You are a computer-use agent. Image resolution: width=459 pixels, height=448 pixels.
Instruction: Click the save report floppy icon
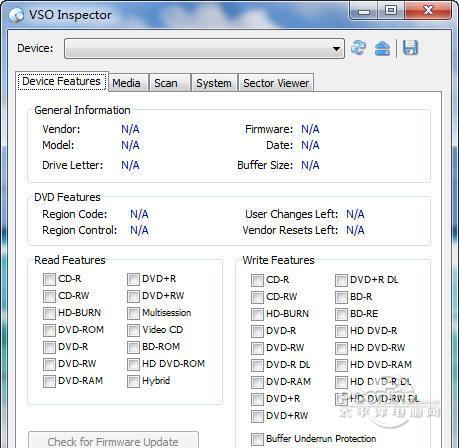pyautogui.click(x=410, y=48)
